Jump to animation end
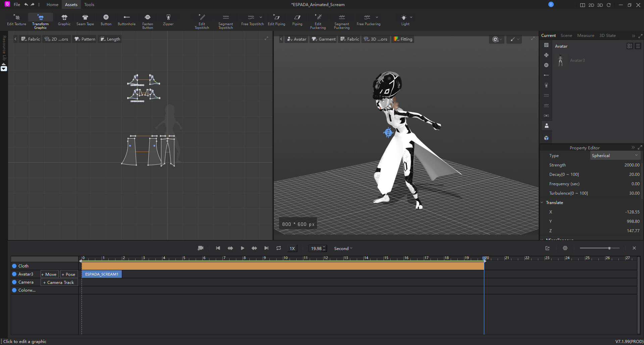Viewport: 644px width, 345px height. click(266, 248)
